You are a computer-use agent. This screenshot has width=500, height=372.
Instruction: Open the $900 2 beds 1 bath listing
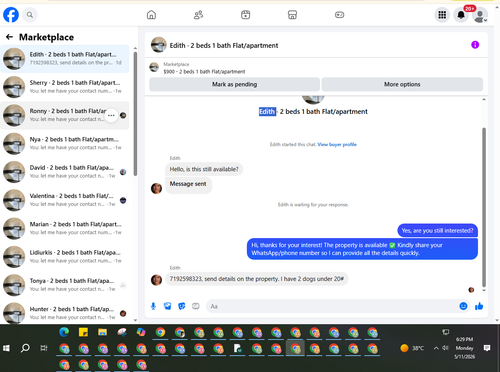click(204, 71)
